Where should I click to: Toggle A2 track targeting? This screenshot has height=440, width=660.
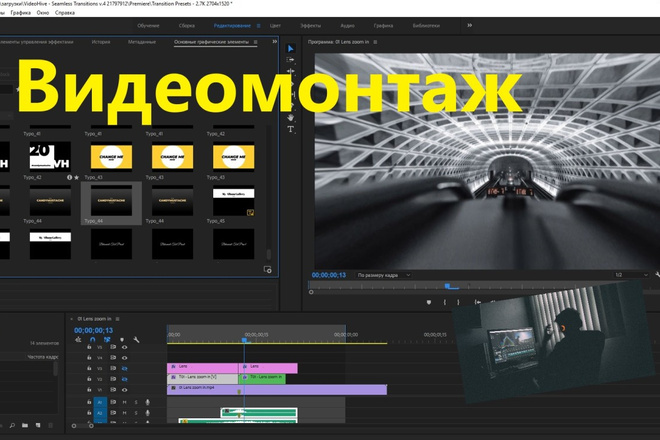(x=100, y=413)
